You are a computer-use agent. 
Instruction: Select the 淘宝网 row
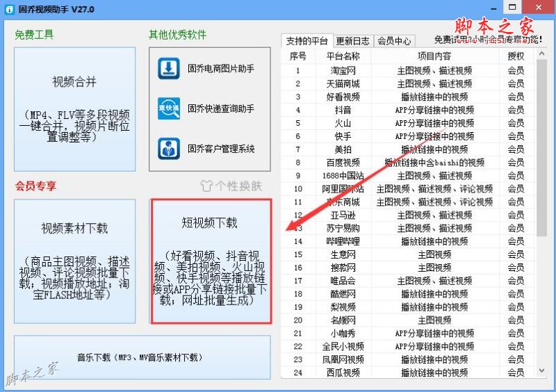(x=408, y=71)
